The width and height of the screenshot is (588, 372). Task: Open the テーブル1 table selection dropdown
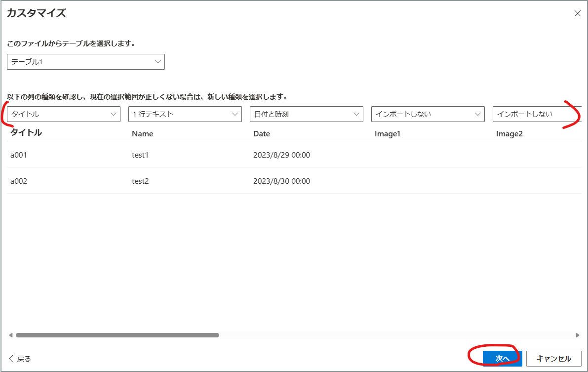click(85, 62)
